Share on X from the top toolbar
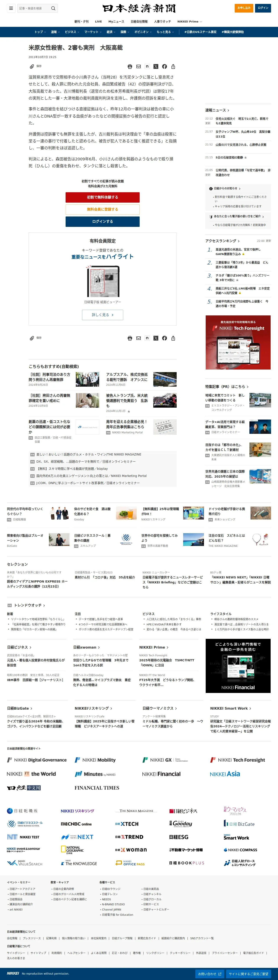Viewport: 278px width, 980px height. pos(156,67)
